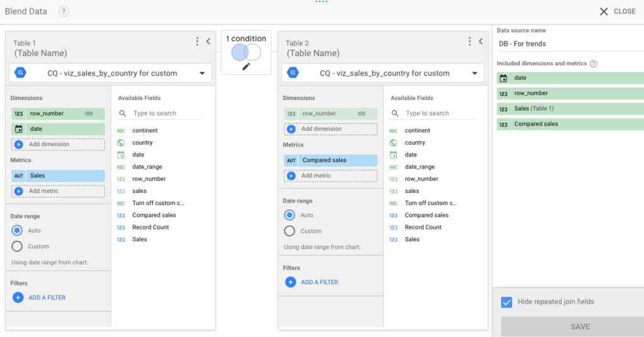644x337 pixels.
Task: Add a filter to Table 2
Action: [312, 282]
